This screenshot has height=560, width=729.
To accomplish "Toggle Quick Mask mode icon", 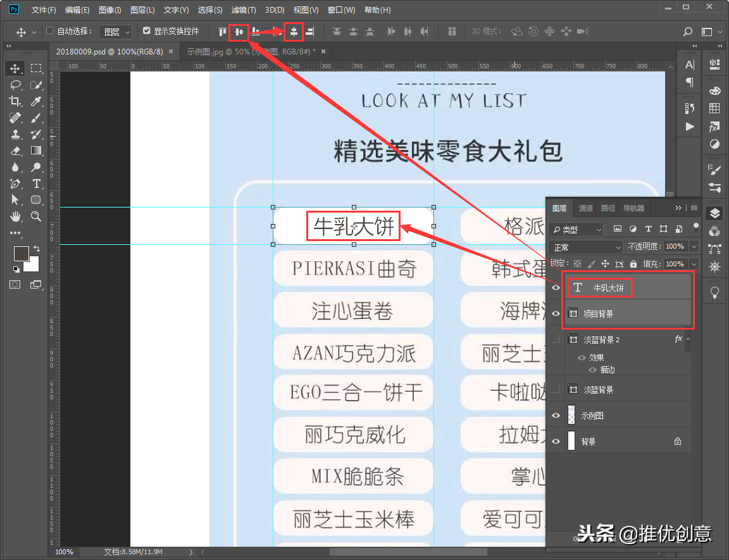I will point(15,284).
